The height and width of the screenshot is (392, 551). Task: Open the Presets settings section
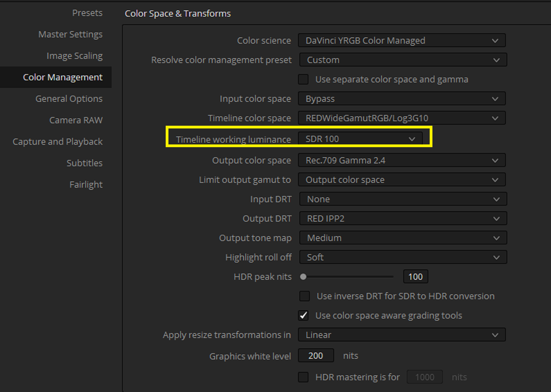point(87,13)
